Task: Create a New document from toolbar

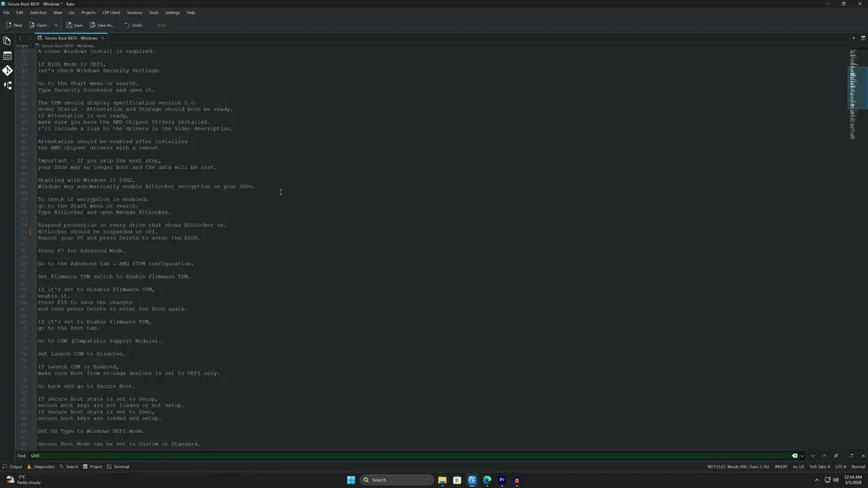Action: (x=14, y=25)
